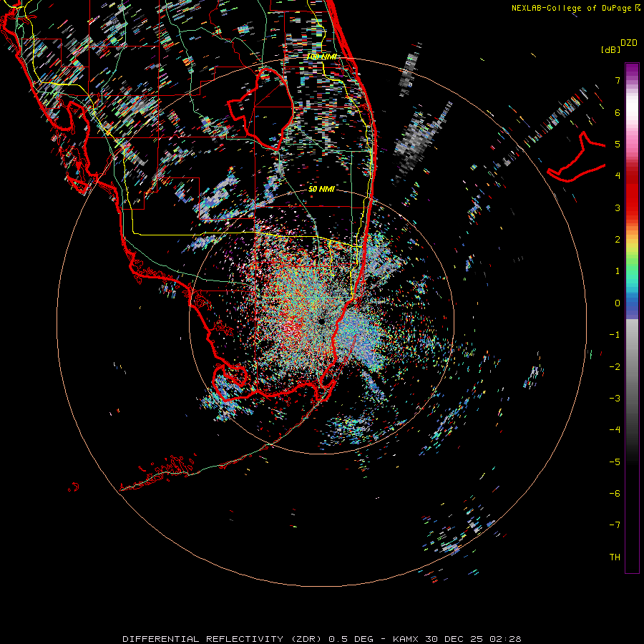The height and width of the screenshot is (644, 644).
Task: Click the DZD [dB] colorbar title
Action: pyautogui.click(x=620, y=46)
